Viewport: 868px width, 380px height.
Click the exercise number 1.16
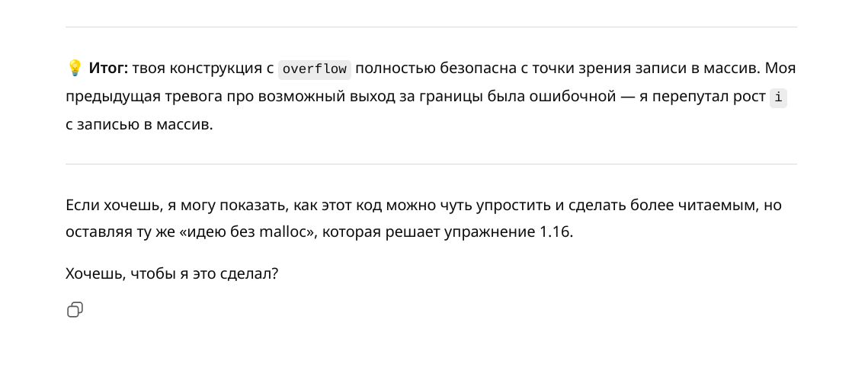555,232
